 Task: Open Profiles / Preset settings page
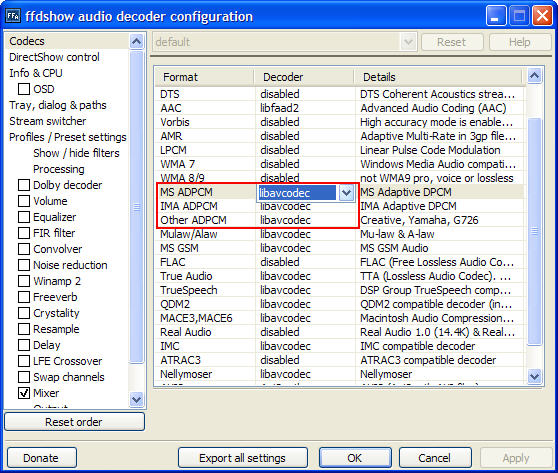(x=68, y=137)
